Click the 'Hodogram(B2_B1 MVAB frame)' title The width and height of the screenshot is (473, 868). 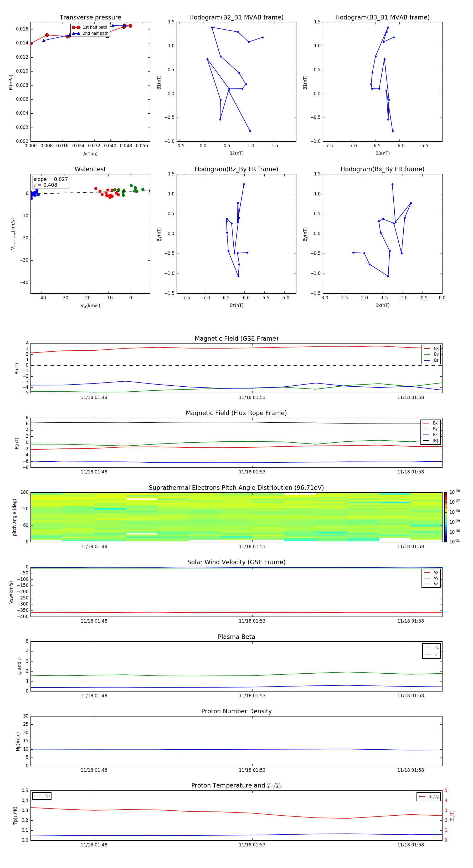coord(236,18)
